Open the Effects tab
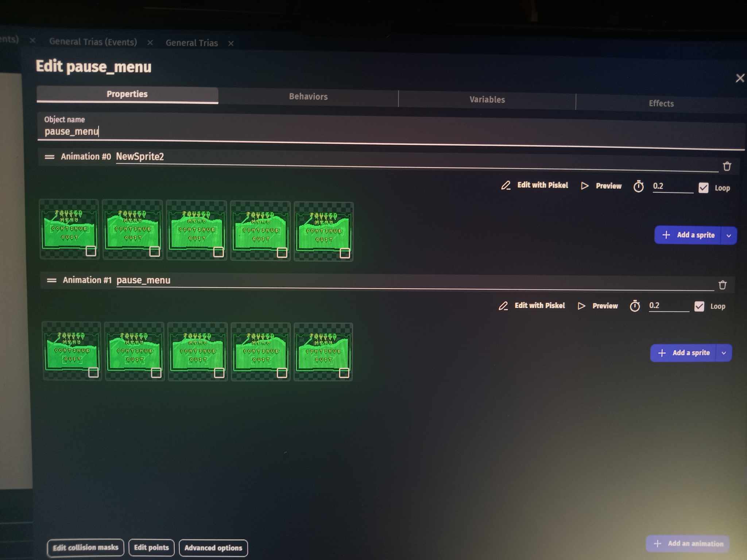 tap(661, 104)
